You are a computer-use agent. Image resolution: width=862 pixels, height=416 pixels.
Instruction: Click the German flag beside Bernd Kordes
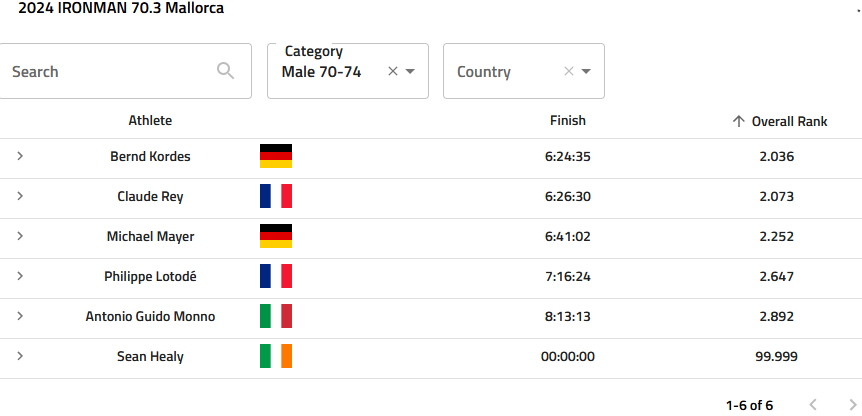[276, 156]
